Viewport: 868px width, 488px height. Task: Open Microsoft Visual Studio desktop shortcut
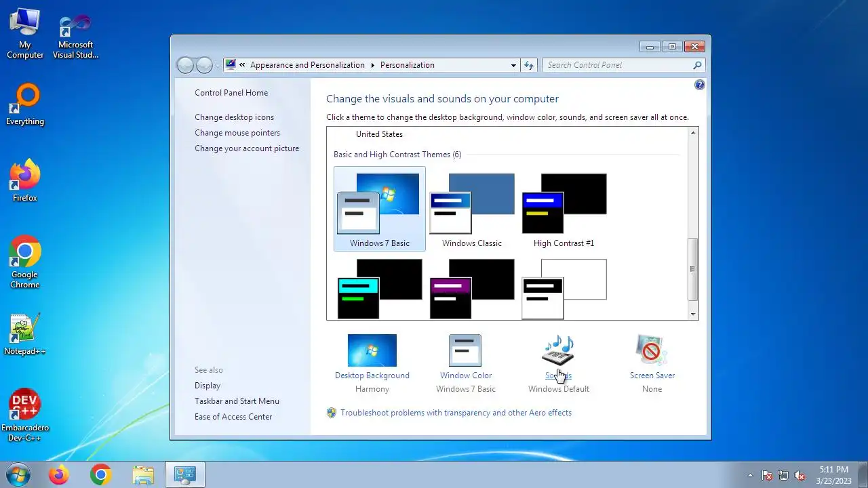click(x=75, y=37)
